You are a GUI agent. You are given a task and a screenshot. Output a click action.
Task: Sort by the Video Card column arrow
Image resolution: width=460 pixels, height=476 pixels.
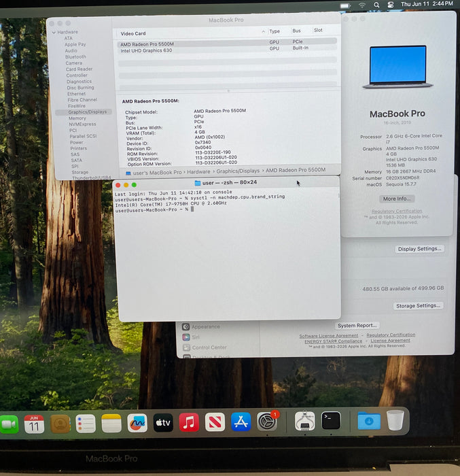(x=263, y=31)
